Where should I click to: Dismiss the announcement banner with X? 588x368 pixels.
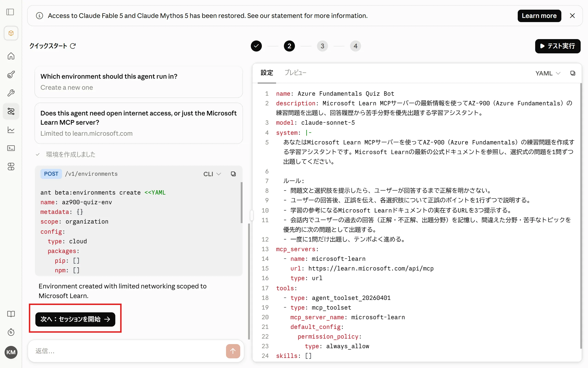572,16
